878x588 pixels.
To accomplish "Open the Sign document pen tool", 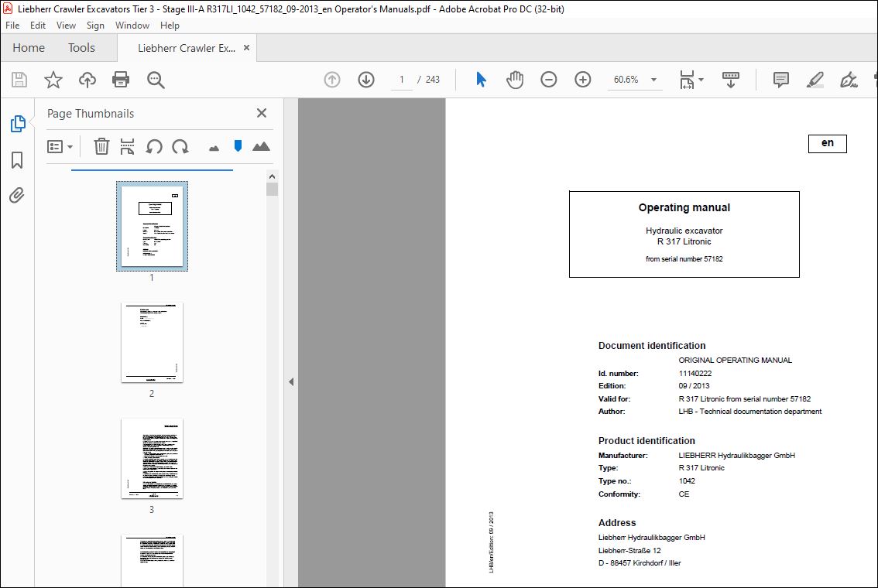I will click(x=849, y=80).
